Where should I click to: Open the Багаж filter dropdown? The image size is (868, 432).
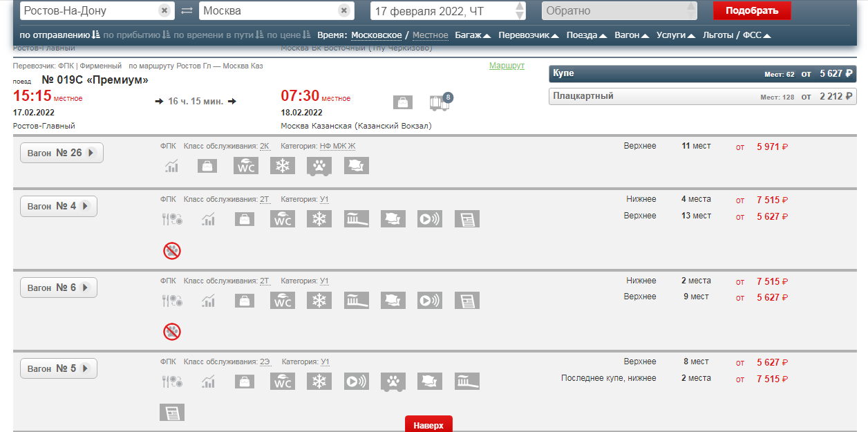pos(473,35)
